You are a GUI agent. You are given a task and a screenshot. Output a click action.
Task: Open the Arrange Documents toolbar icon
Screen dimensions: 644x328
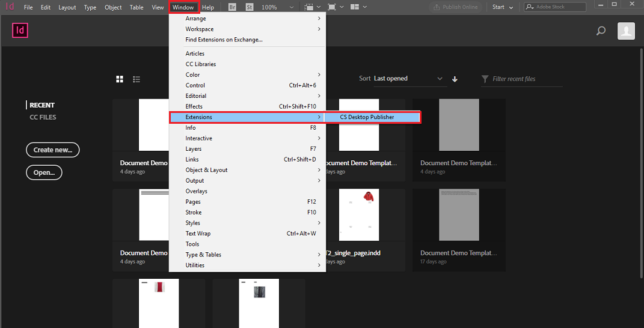pyautogui.click(x=358, y=7)
